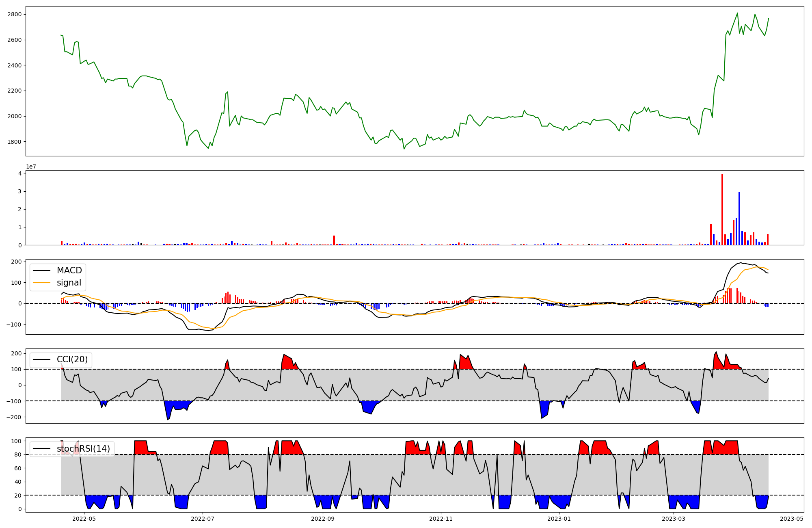This screenshot has width=812, height=528.
Task: Click the 2022-11 date tick label
Action: [441, 519]
